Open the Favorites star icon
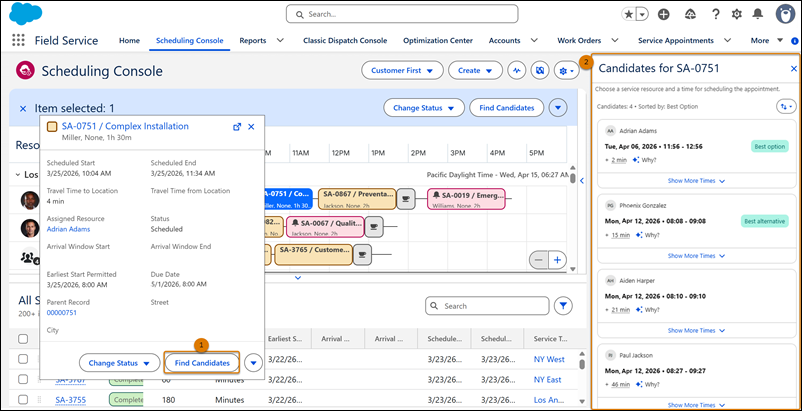Image resolution: width=802 pixels, height=411 pixels. click(x=628, y=14)
